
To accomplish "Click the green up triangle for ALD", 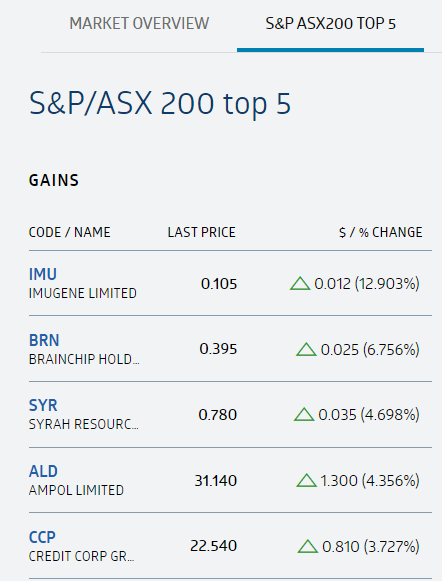I will 306,481.
